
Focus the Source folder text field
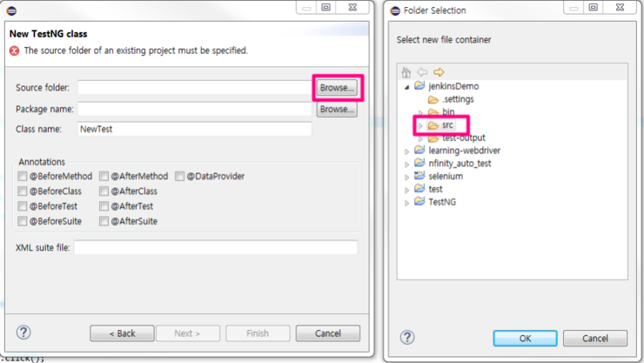point(195,87)
